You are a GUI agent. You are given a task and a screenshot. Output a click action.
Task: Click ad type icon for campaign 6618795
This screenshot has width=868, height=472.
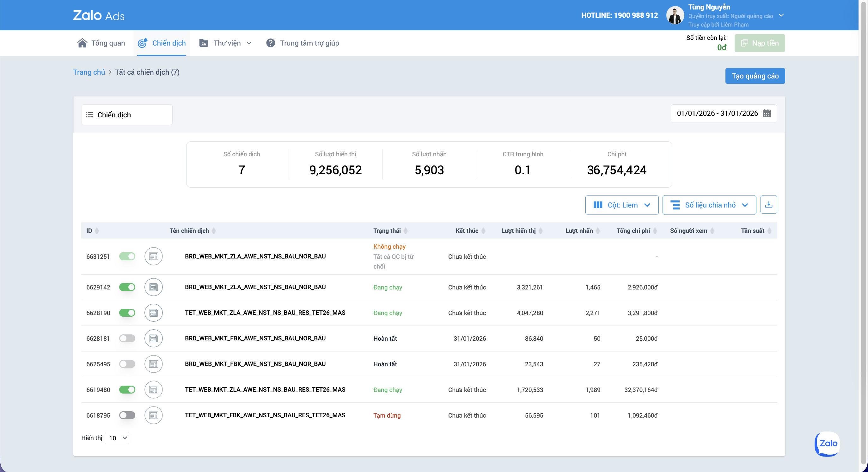(154, 415)
